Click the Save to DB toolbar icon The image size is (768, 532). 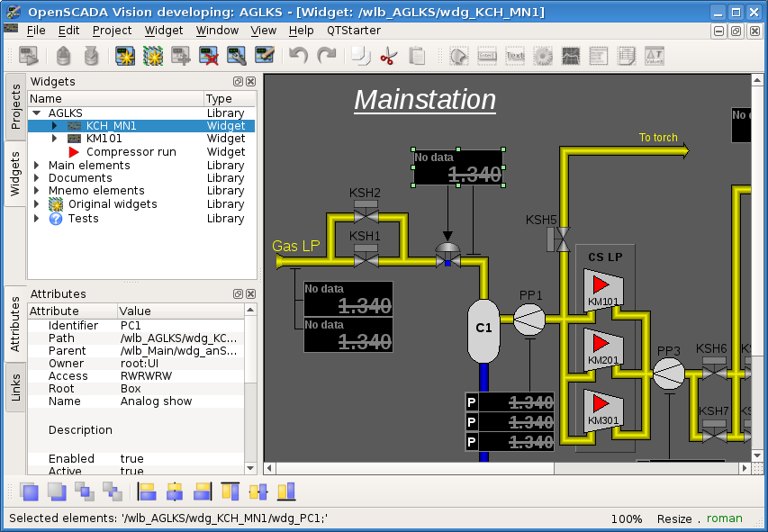[x=91, y=56]
